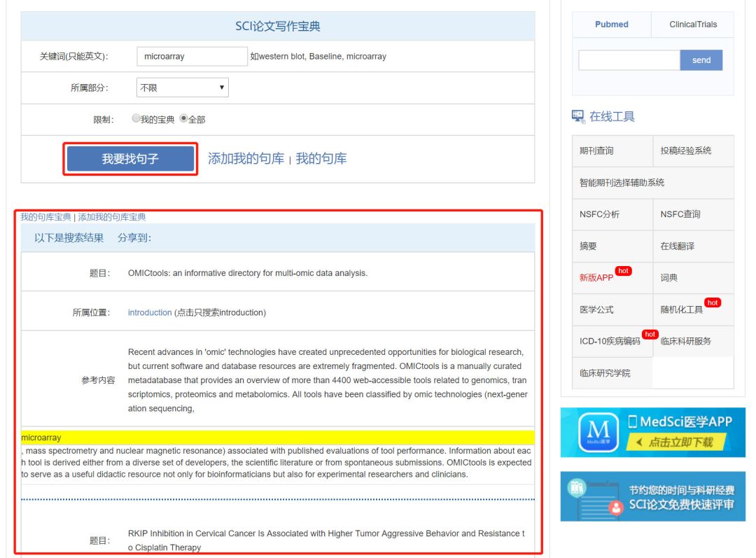Image resolution: width=756 pixels, height=558 pixels.
Task: Open the 词典 tool
Action: (x=668, y=278)
